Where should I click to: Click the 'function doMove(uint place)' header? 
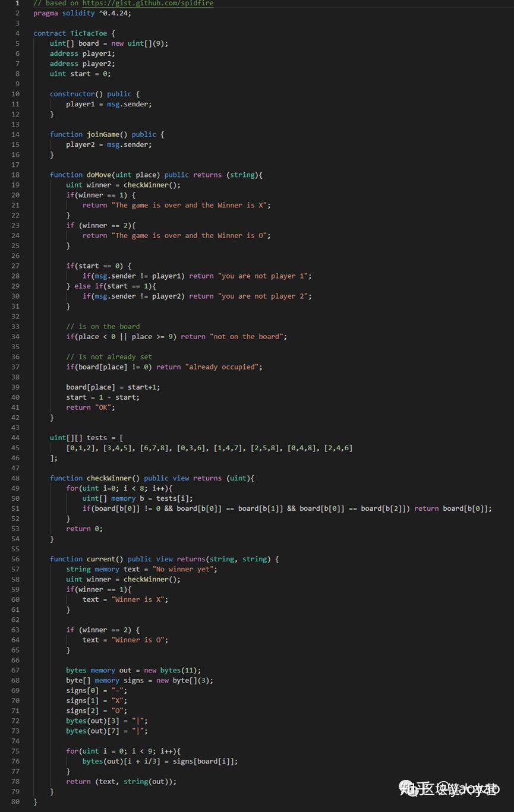pos(156,175)
